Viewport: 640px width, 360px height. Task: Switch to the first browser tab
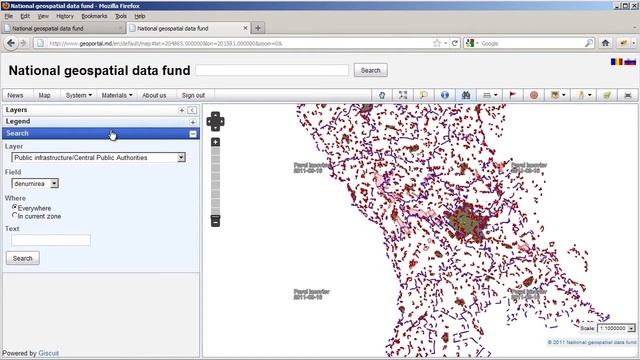63,28
